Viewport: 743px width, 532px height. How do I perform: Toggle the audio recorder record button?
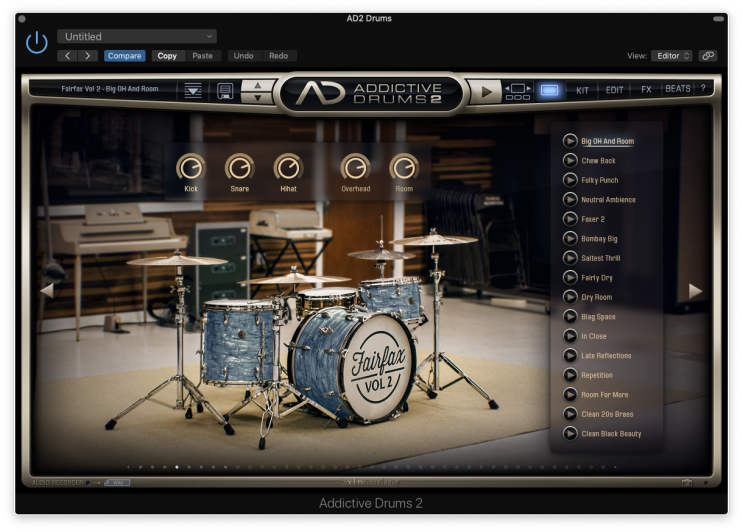tap(88, 483)
